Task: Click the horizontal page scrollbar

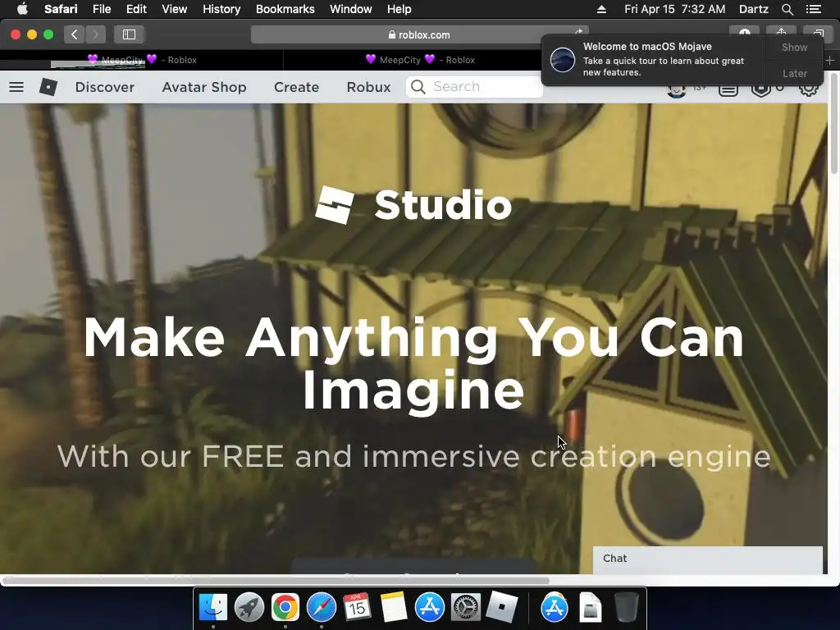Action: 276,580
